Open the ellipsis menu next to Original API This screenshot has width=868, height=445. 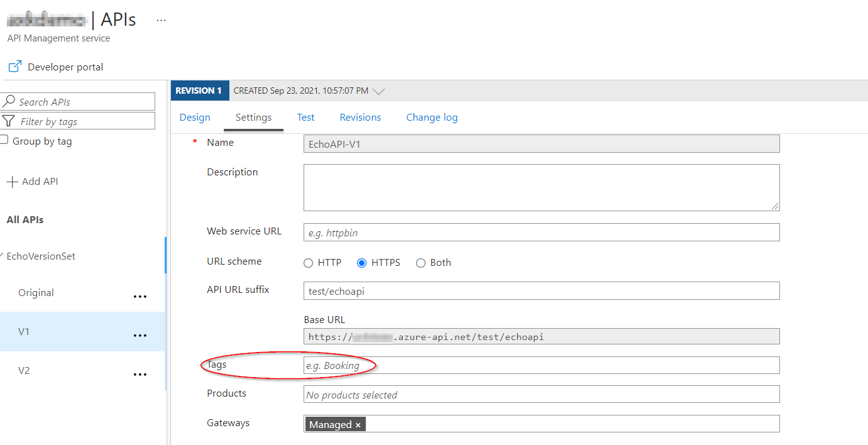(x=140, y=296)
